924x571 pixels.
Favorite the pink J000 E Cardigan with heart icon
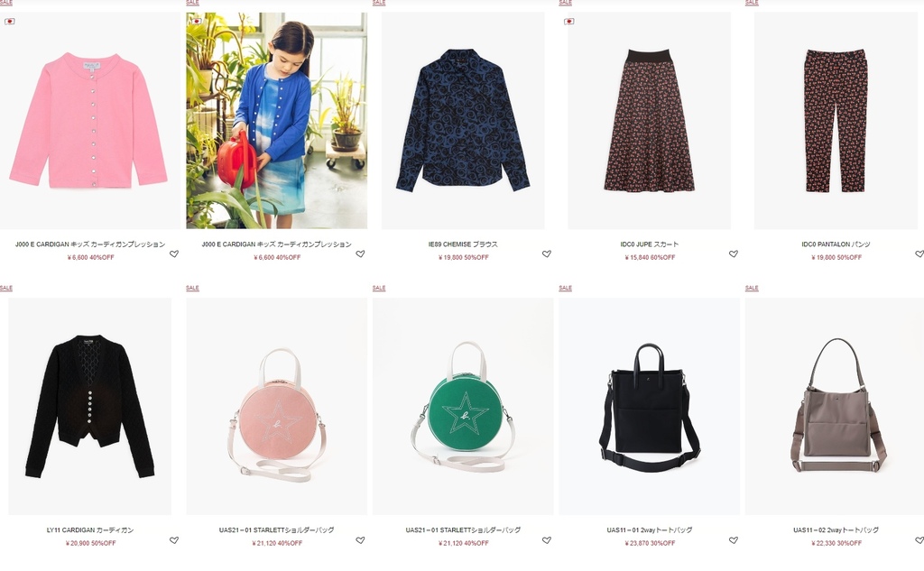174,254
